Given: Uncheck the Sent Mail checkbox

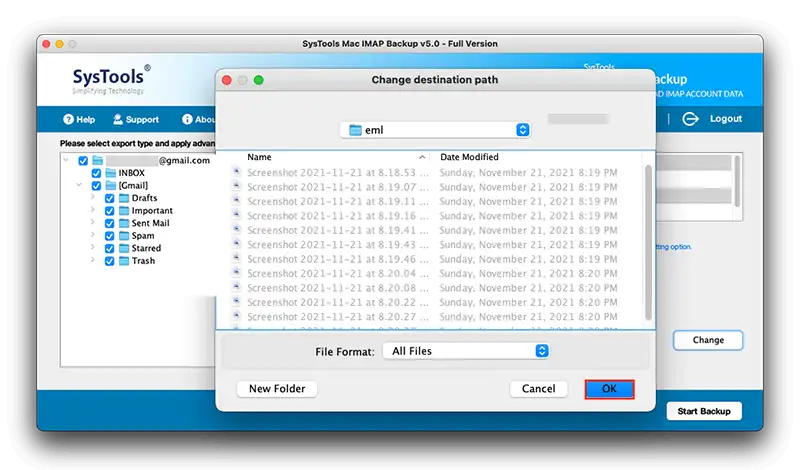Looking at the screenshot, I should (x=109, y=223).
